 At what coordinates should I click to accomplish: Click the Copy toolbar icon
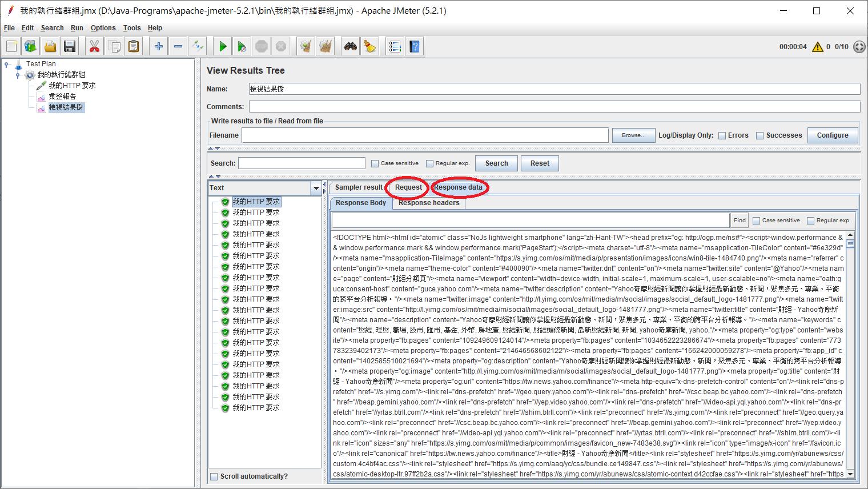coord(114,46)
